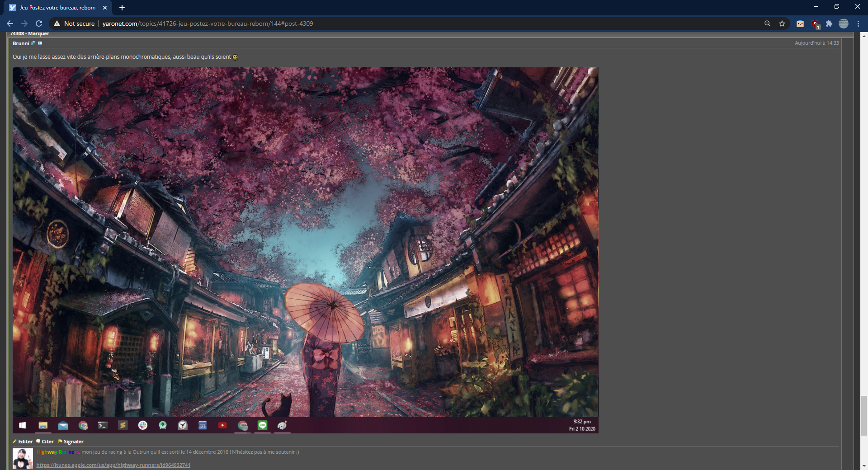Screen dimensions: 868x470
Task: Open a new browser tab
Action: (x=122, y=8)
